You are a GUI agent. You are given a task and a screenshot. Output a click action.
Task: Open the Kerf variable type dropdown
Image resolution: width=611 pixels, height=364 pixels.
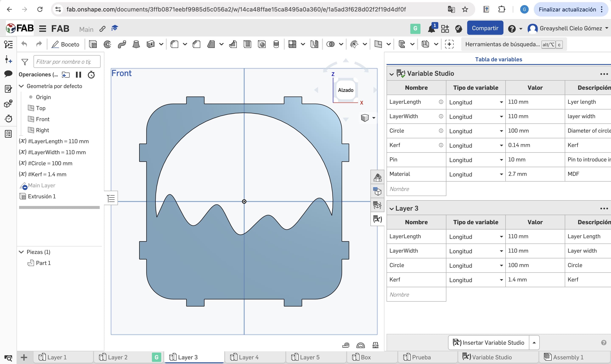tap(501, 146)
